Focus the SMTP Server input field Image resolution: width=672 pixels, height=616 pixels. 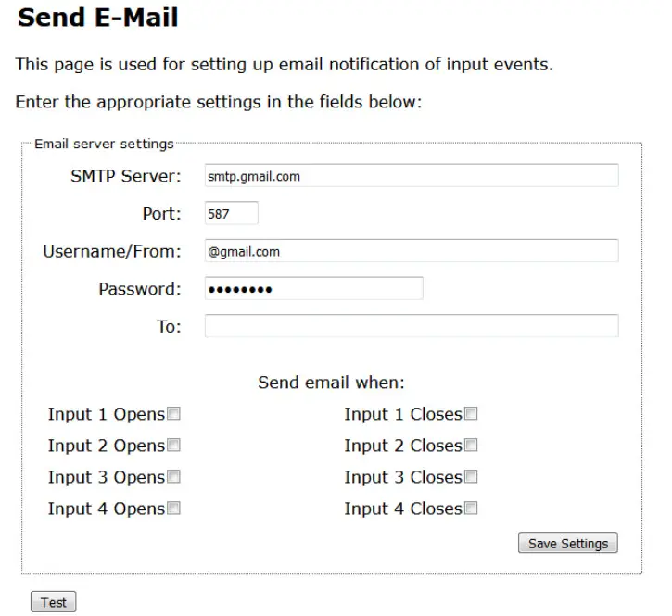tap(411, 176)
